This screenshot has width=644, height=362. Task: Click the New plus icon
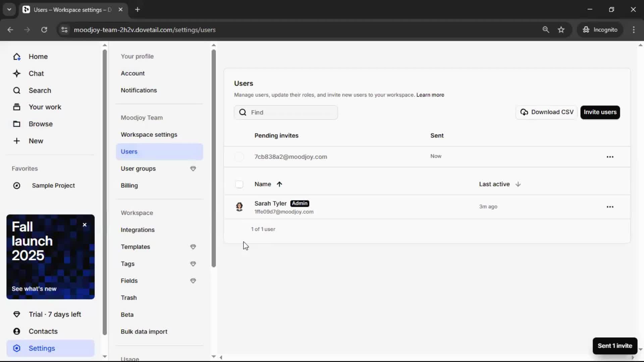coord(17,141)
